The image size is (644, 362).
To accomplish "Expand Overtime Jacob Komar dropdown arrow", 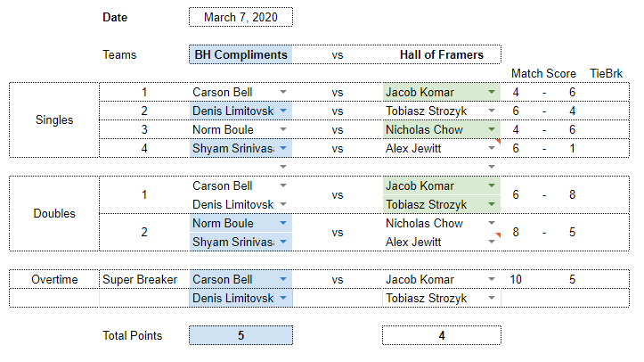I will click(491, 279).
